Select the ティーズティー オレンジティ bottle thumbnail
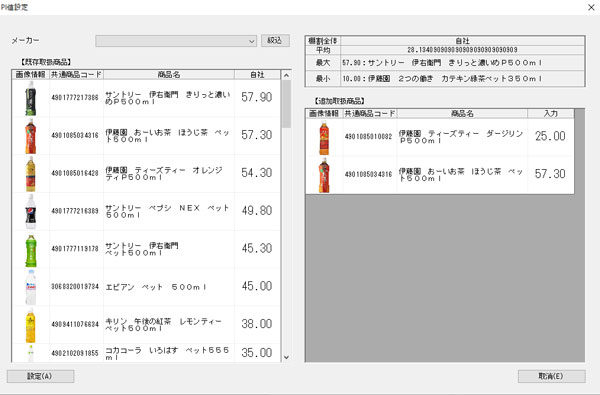Image resolution: width=600 pixels, height=395 pixels. pyautogui.click(x=31, y=174)
